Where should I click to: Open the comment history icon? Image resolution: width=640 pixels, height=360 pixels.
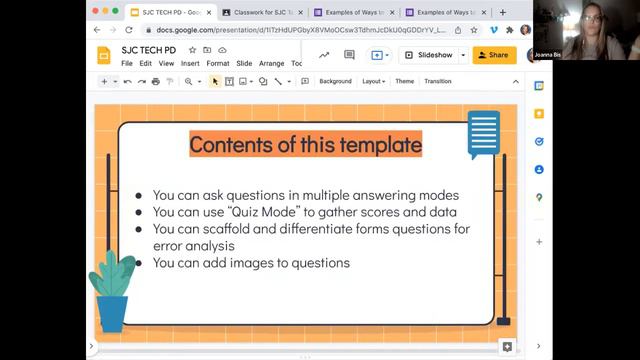pos(349,55)
